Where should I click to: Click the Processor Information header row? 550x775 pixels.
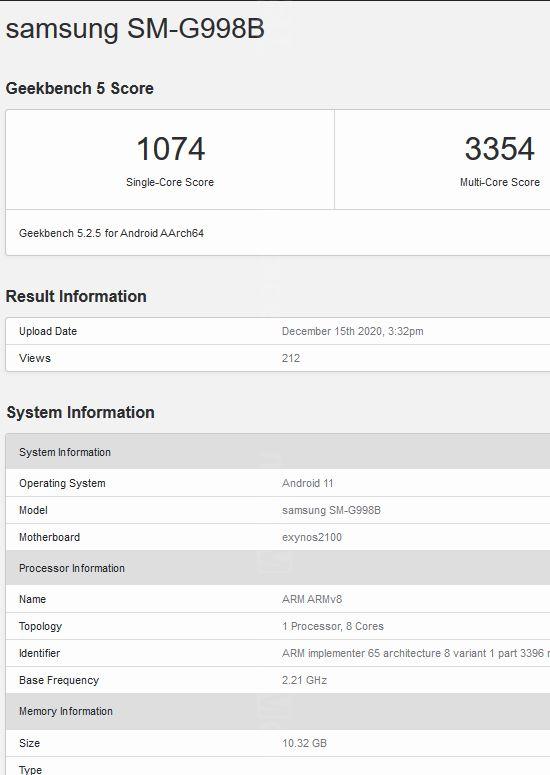(x=278, y=568)
